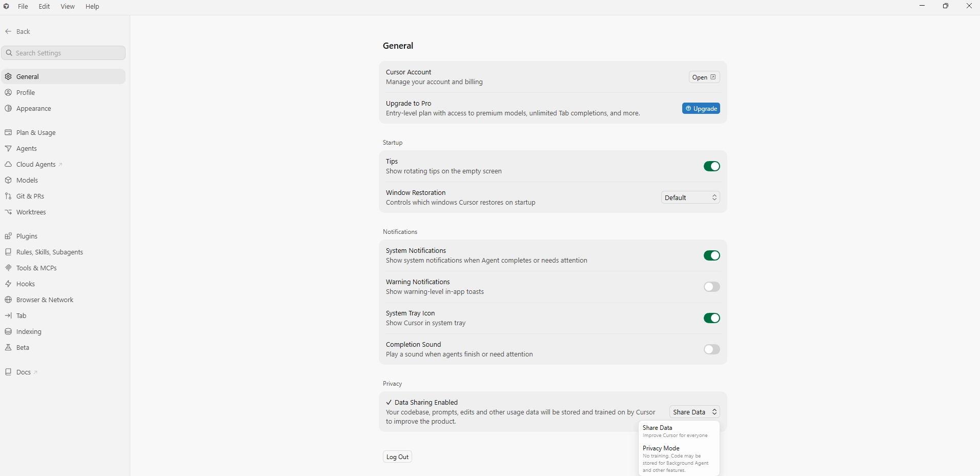The width and height of the screenshot is (980, 476).
Task: Select Privacy Mode from dropdown list
Action: pos(679,459)
